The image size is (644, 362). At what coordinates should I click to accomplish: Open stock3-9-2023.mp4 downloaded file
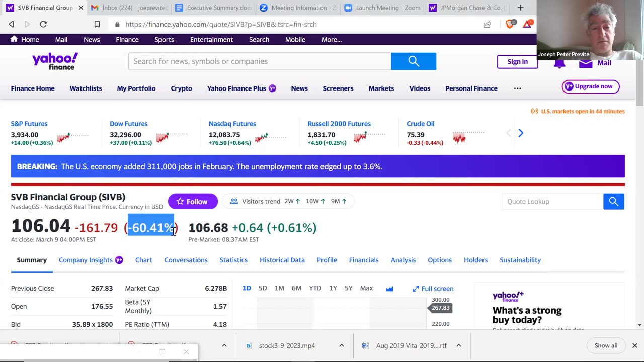pyautogui.click(x=287, y=345)
